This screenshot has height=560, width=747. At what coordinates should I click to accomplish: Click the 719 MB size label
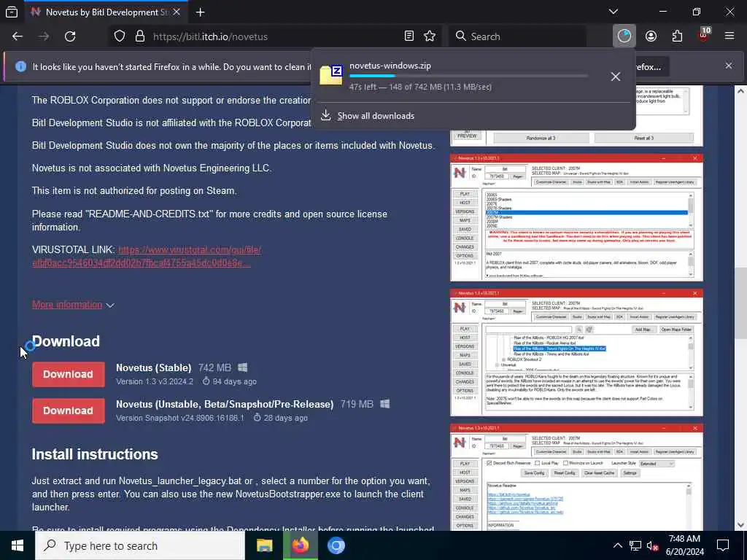(x=357, y=404)
